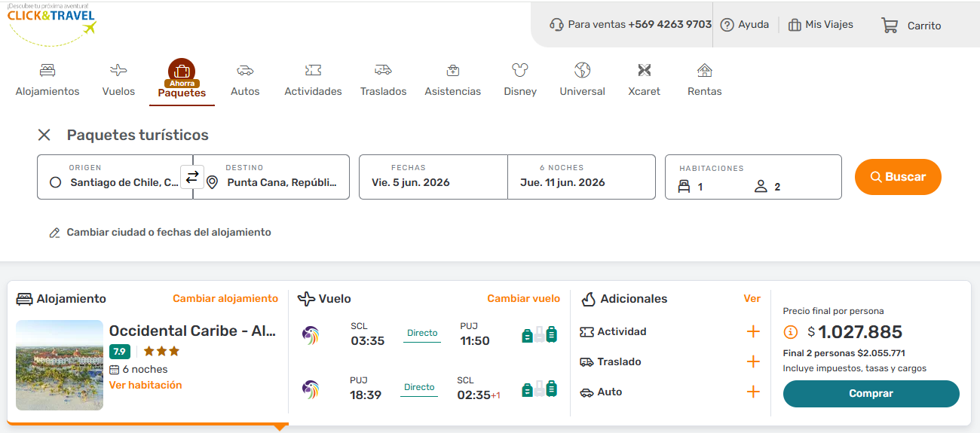Open the Carrito shopping cart
The width and height of the screenshot is (980, 433).
coord(911,26)
